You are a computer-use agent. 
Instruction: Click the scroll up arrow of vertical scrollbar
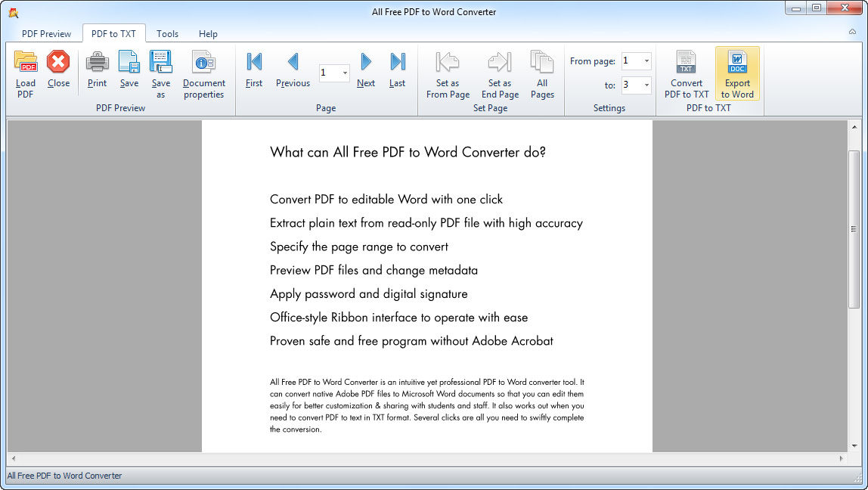click(x=854, y=127)
